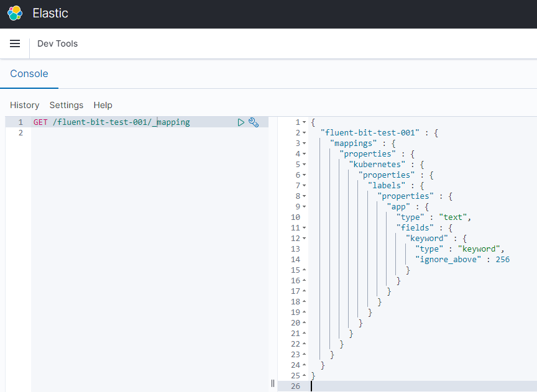Click the "type" : "text" line in response
Screen dimensions: 537x392
click(x=434, y=217)
